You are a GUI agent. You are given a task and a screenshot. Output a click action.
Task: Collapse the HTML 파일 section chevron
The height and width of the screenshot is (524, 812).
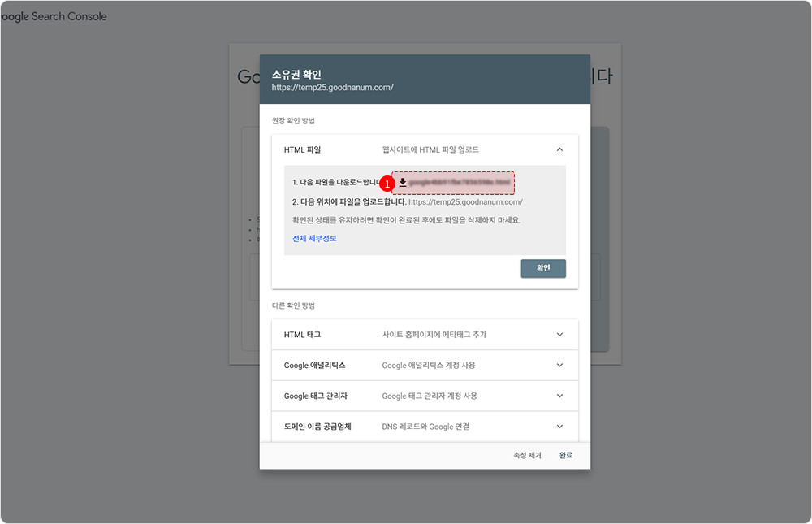tap(559, 149)
